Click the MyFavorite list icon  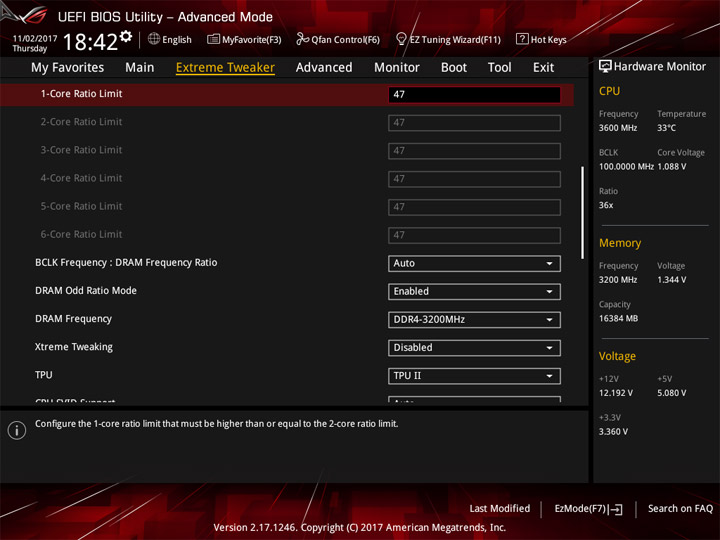[213, 39]
